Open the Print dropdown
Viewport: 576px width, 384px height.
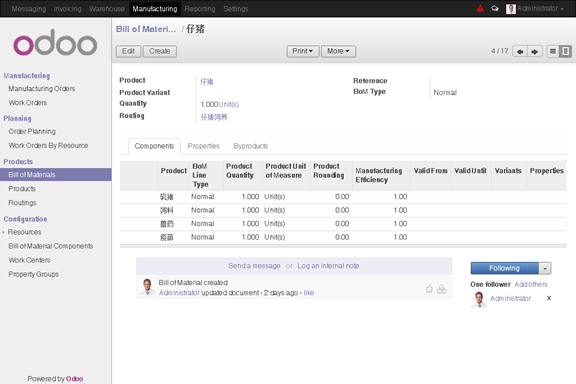tap(303, 51)
